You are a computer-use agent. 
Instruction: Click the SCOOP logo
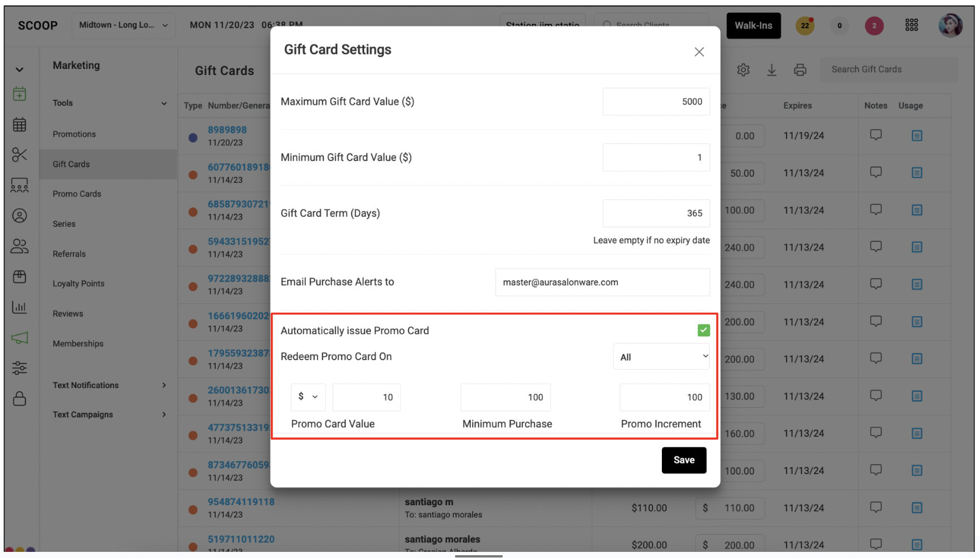pos(38,26)
